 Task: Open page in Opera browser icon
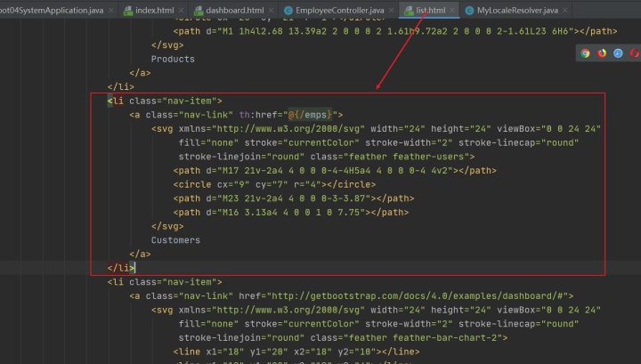coord(635,53)
